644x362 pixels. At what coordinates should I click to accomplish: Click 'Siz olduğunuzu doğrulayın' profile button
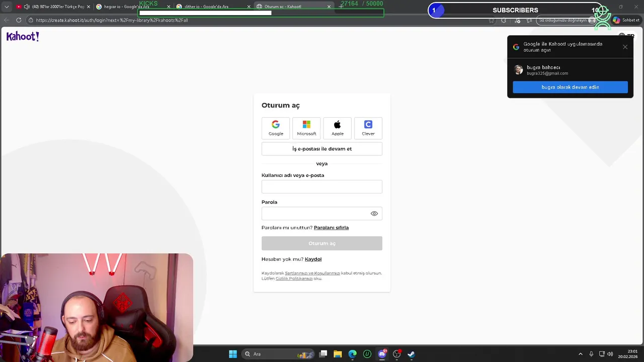coord(567,20)
